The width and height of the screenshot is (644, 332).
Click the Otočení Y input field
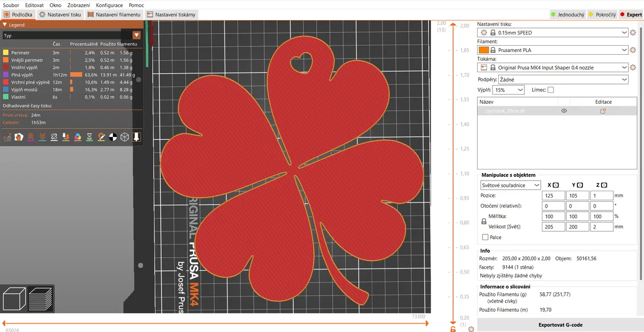(577, 206)
